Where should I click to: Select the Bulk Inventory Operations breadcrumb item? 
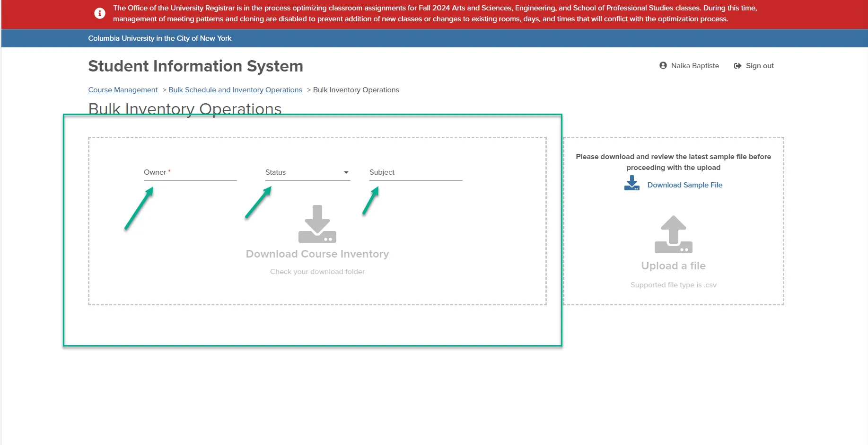click(x=356, y=90)
